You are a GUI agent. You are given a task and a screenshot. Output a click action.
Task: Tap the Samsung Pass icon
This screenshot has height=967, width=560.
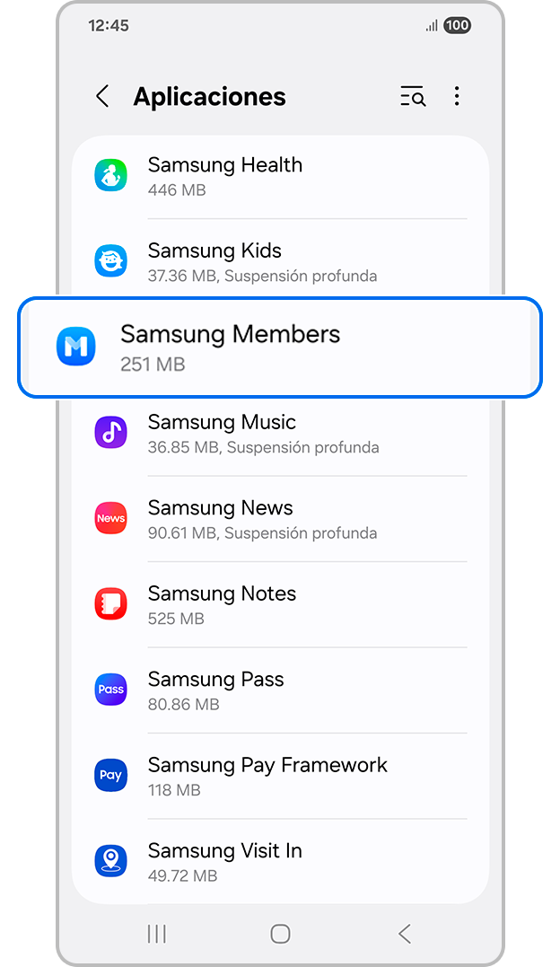tap(111, 690)
